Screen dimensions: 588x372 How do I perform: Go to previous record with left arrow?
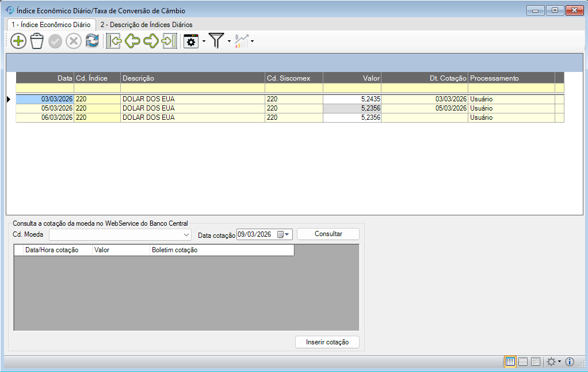coord(132,41)
